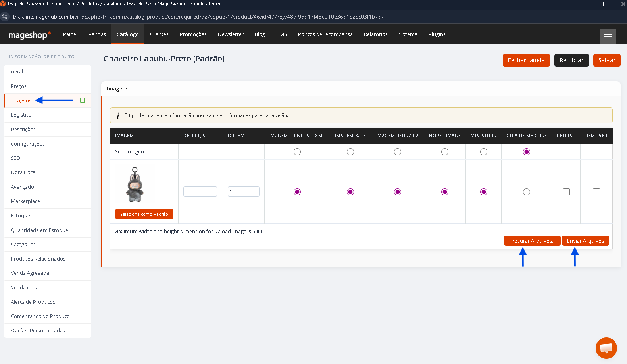Viewport: 627px width, 364px height.
Task: Switch to the Descrições tab
Action: pyautogui.click(x=48, y=129)
